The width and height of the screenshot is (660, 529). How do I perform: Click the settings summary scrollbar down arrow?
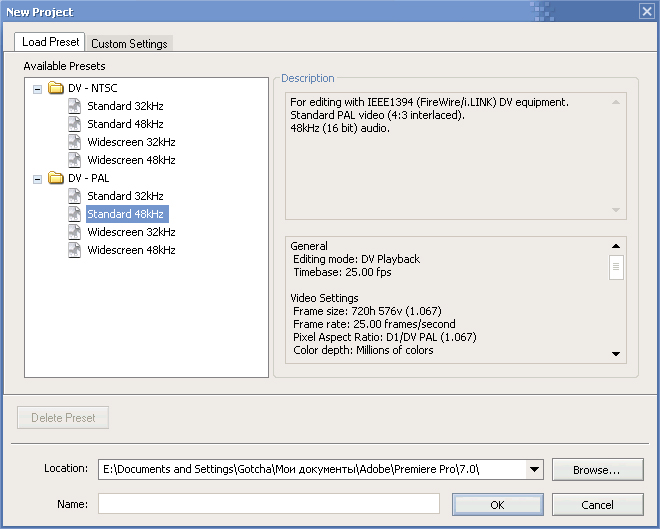[x=616, y=354]
